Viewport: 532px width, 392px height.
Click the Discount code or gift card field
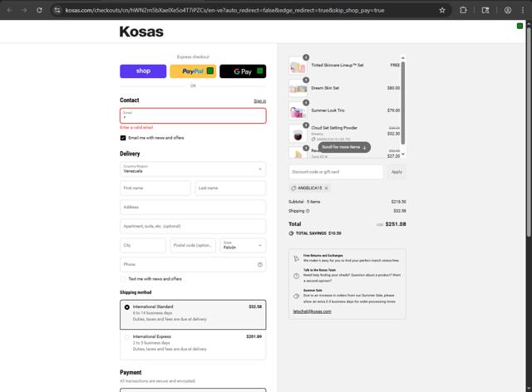point(336,172)
